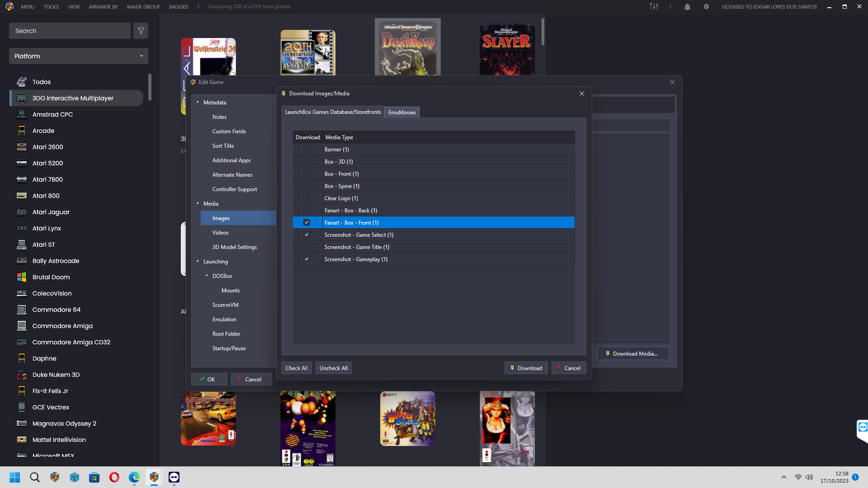Click the Download Media... button
The height and width of the screenshot is (488, 868).
633,353
